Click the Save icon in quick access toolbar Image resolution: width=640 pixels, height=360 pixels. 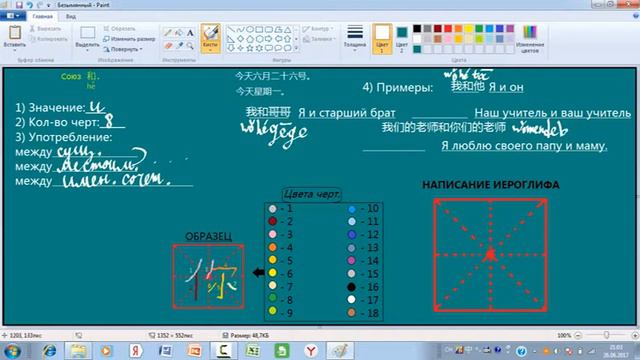[19, 5]
